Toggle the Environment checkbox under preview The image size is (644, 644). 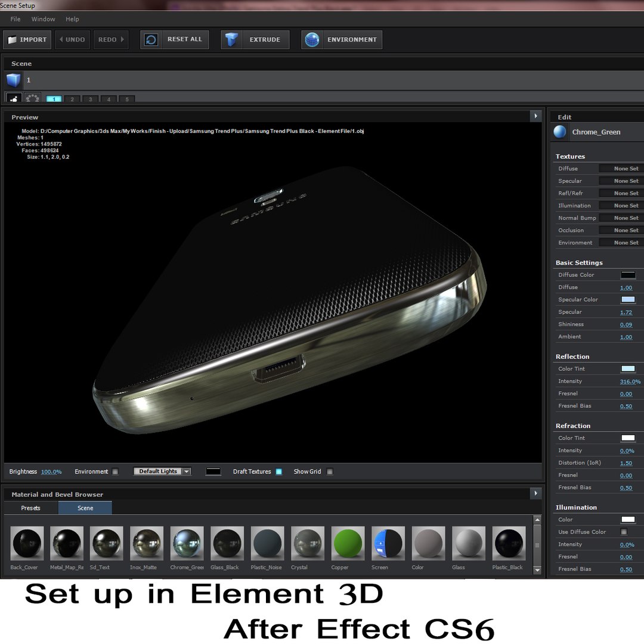tap(116, 472)
